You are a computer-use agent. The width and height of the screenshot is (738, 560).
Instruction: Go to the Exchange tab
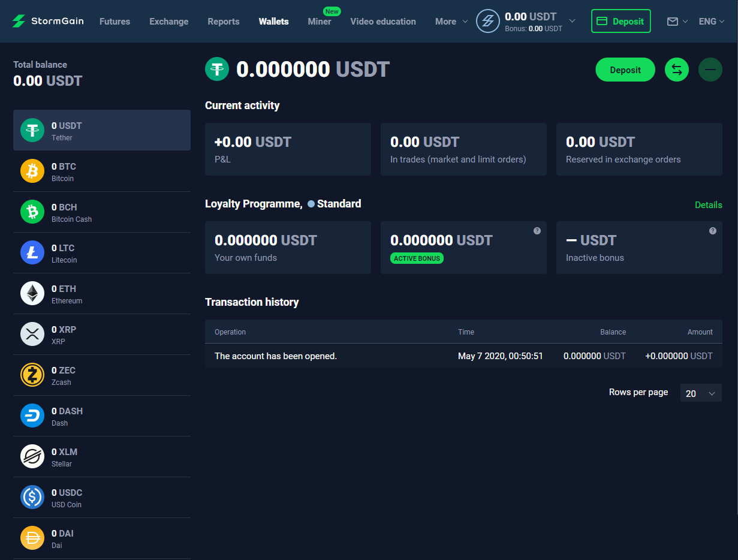(169, 22)
